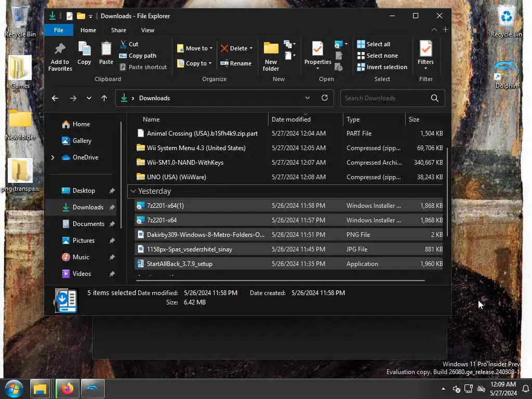This screenshot has height=399, width=532.
Task: Click Paste shortcut in ribbon
Action: (143, 67)
